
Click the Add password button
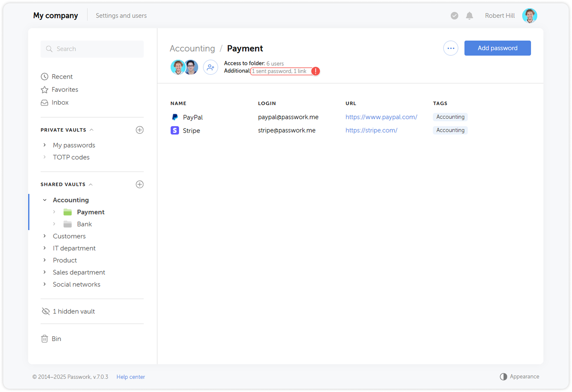tap(497, 48)
